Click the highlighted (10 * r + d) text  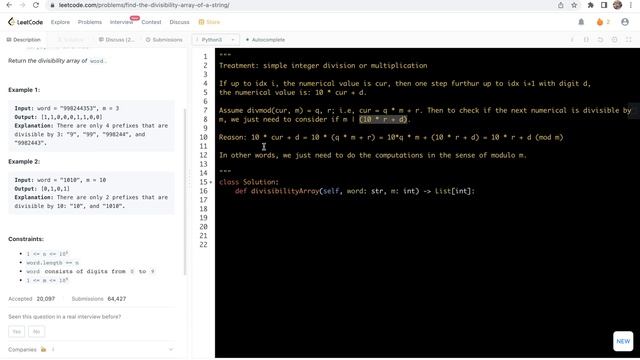383,119
